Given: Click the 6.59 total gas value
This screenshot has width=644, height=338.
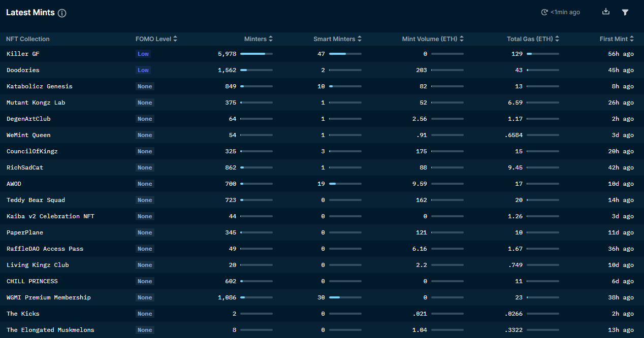Looking at the screenshot, I should 515,103.
